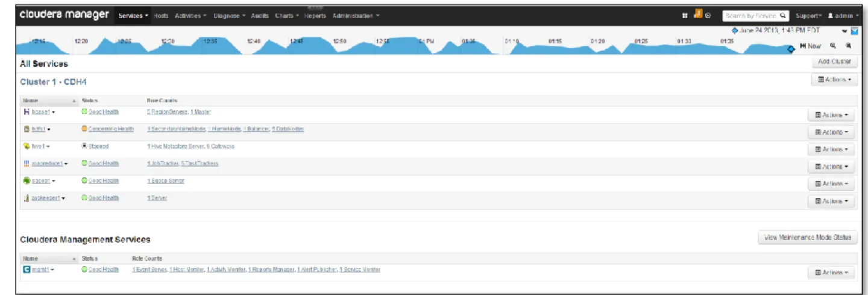
Task: Open the Actions dropdown for hive1 row
Action: [831, 149]
